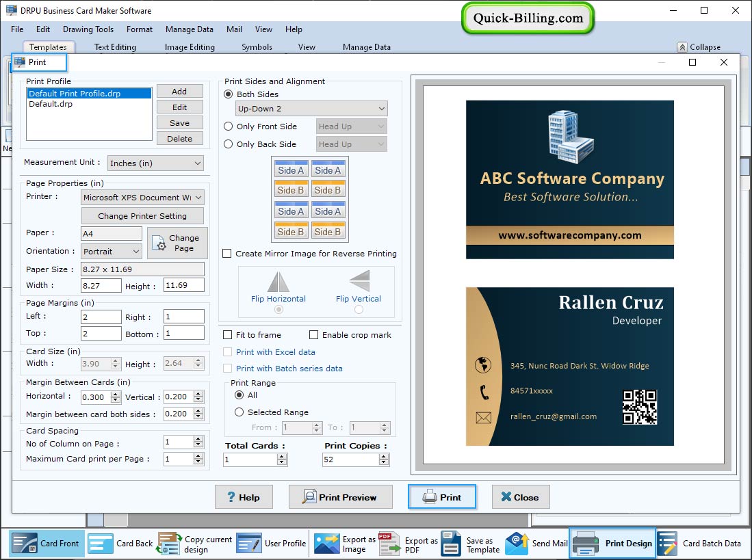Choose the Selected Range radio button
Image resolution: width=752 pixels, height=560 pixels.
[239, 412]
